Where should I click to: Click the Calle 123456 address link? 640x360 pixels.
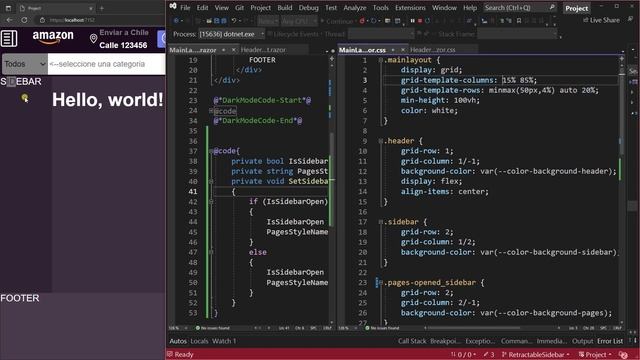coord(123,45)
